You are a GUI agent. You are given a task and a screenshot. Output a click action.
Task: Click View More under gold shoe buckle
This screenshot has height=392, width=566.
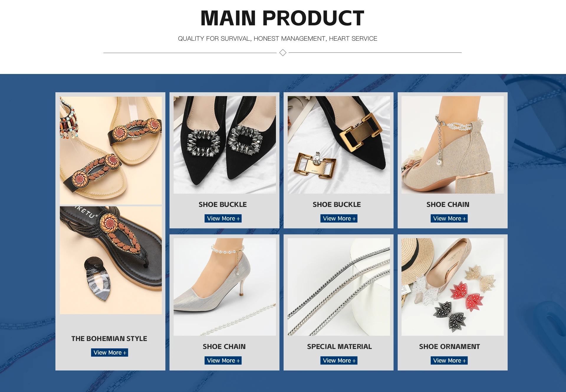pos(339,218)
